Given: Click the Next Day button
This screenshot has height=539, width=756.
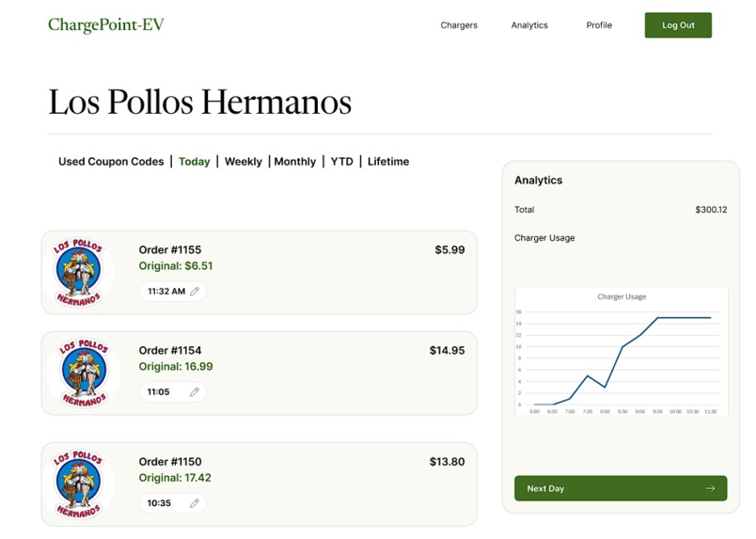Looking at the screenshot, I should [x=621, y=488].
